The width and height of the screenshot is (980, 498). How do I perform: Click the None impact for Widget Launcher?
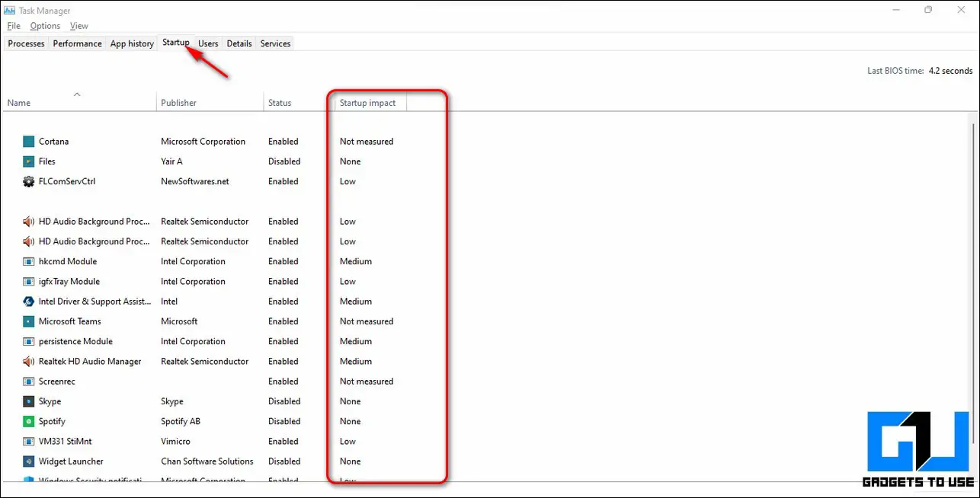click(x=351, y=461)
